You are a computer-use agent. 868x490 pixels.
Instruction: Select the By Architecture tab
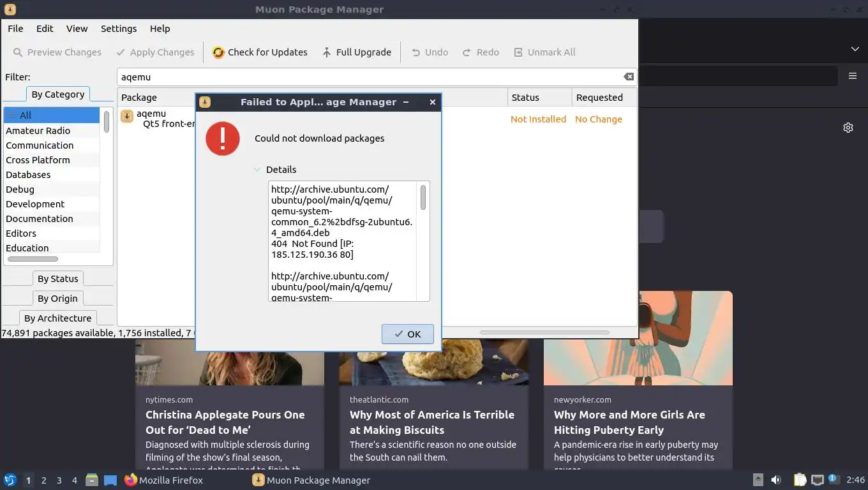pyautogui.click(x=57, y=318)
